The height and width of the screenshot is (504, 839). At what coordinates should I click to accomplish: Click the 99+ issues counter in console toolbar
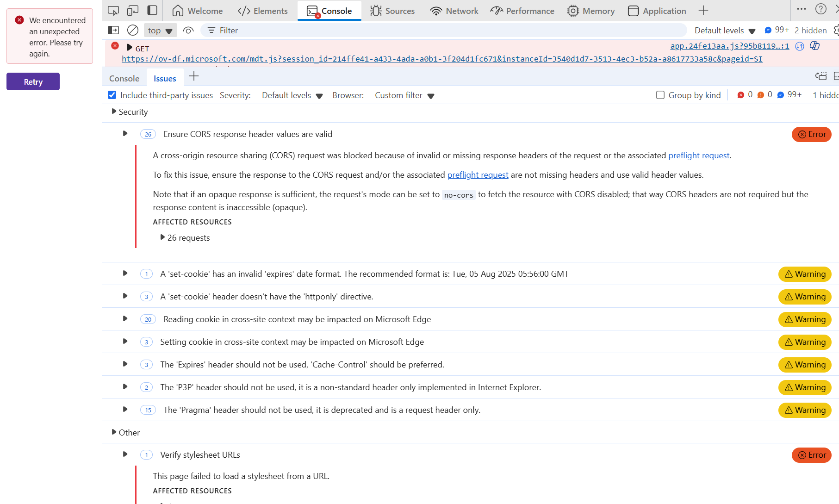[777, 30]
